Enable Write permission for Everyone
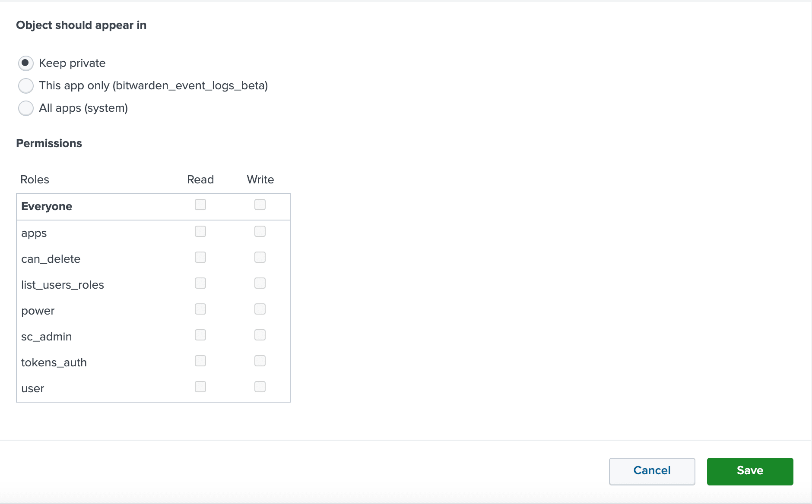812x504 pixels. click(260, 205)
